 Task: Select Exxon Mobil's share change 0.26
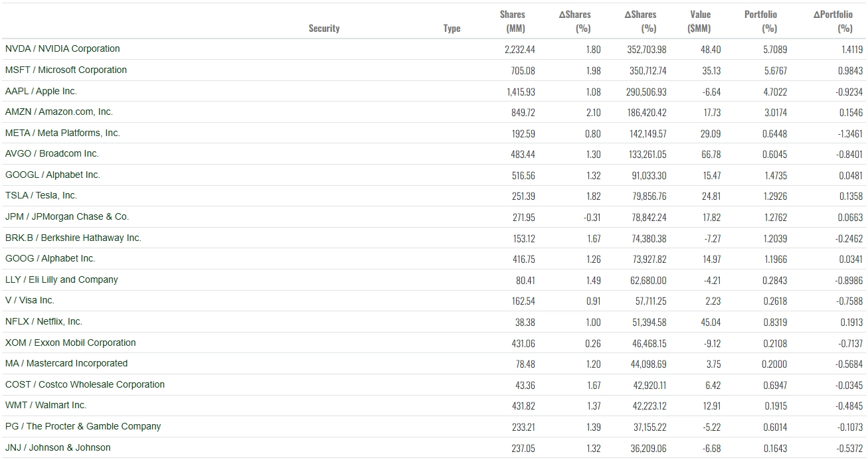coord(594,344)
